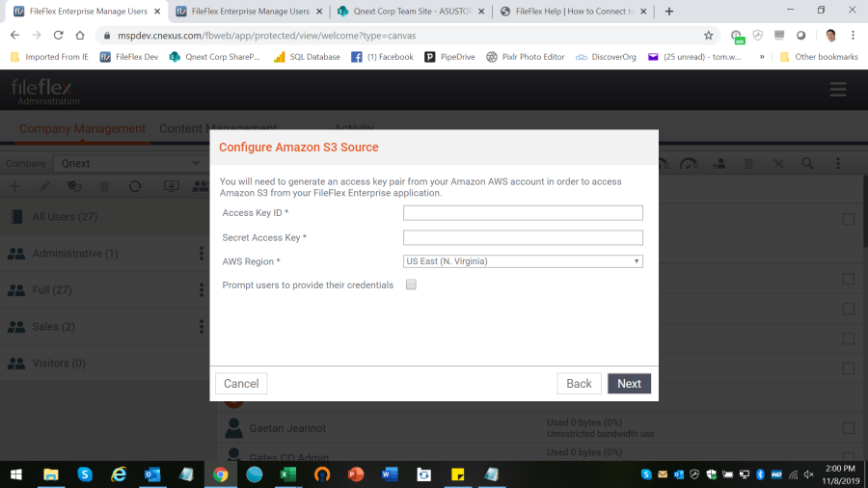Click the delete user trash icon
Screen dimensions: 868x488
click(748, 164)
